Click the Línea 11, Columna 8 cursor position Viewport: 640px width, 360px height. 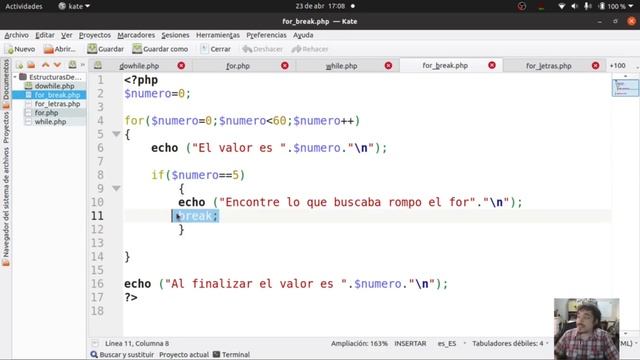[137, 344]
